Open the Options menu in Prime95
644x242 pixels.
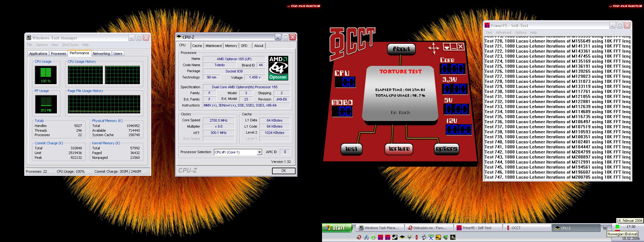[520, 32]
